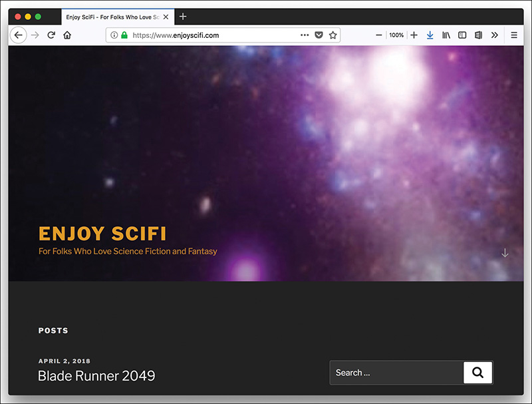Open a new tab with the plus button
532x404 pixels.
pos(183,16)
